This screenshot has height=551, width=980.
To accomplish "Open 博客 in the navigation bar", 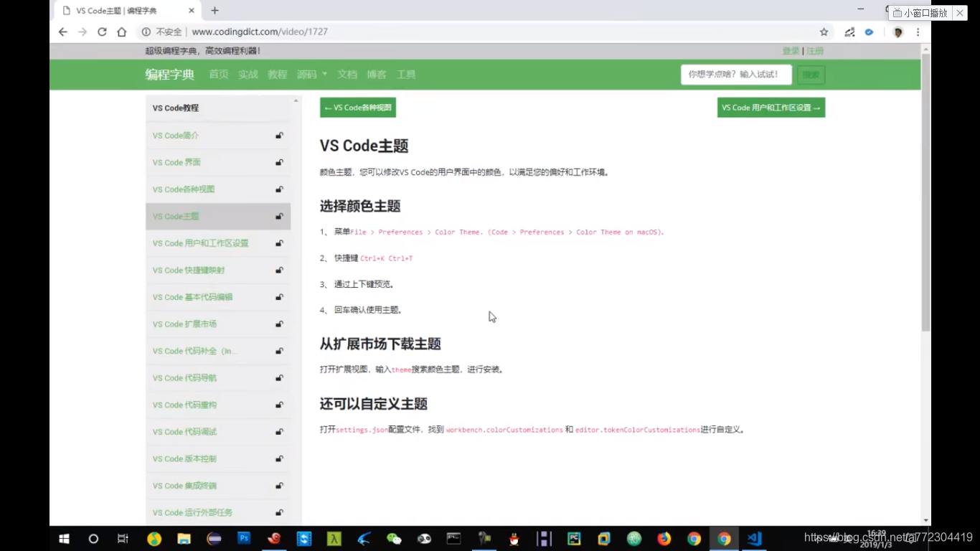I will [x=376, y=75].
